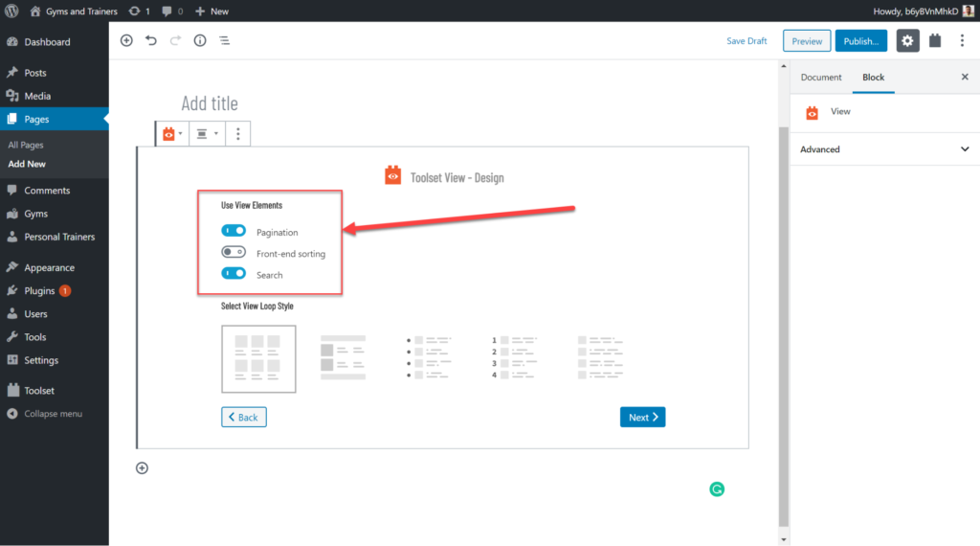Select the table-style loop layout

point(344,357)
